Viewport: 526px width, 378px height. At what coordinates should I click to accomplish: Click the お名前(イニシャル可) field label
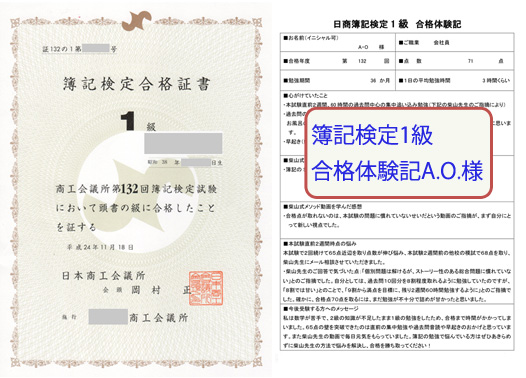(311, 38)
